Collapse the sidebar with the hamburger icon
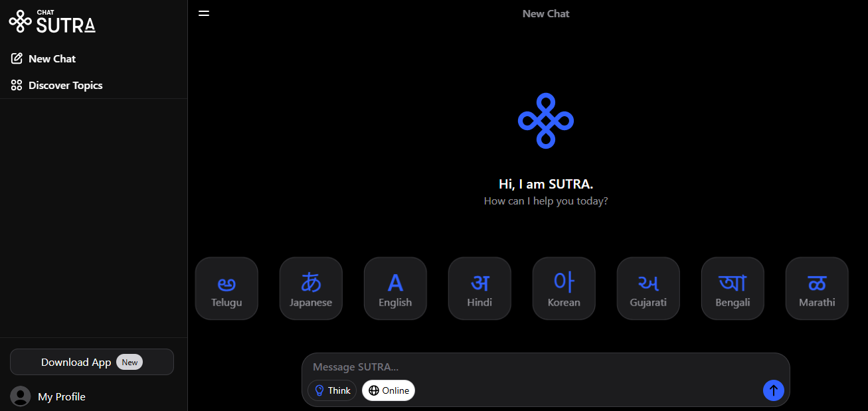The height and width of the screenshot is (411, 868). [x=204, y=13]
